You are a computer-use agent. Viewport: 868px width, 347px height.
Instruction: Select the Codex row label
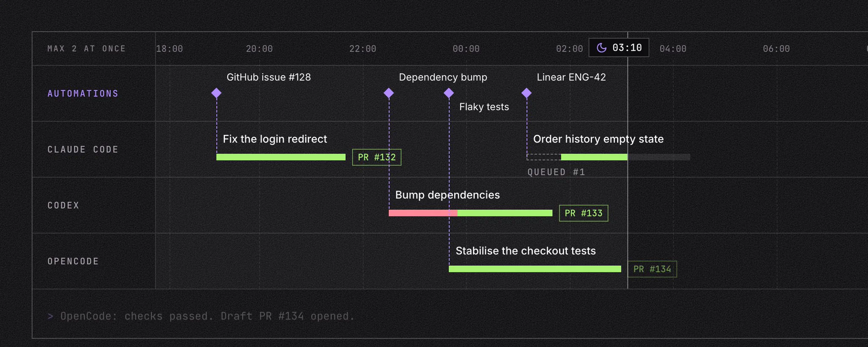[x=64, y=205]
